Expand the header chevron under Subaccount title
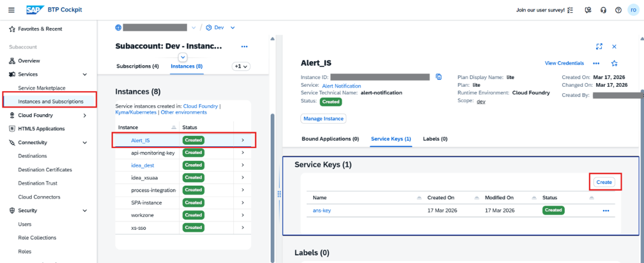The image size is (644, 263). tap(183, 57)
